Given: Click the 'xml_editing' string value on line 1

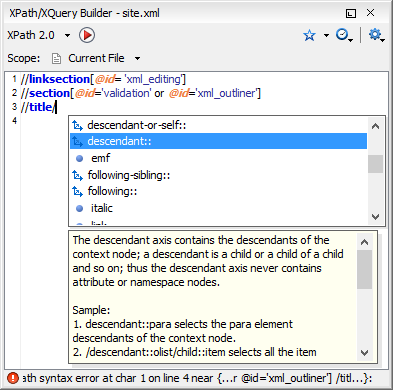Looking at the screenshot, I should click(153, 79).
